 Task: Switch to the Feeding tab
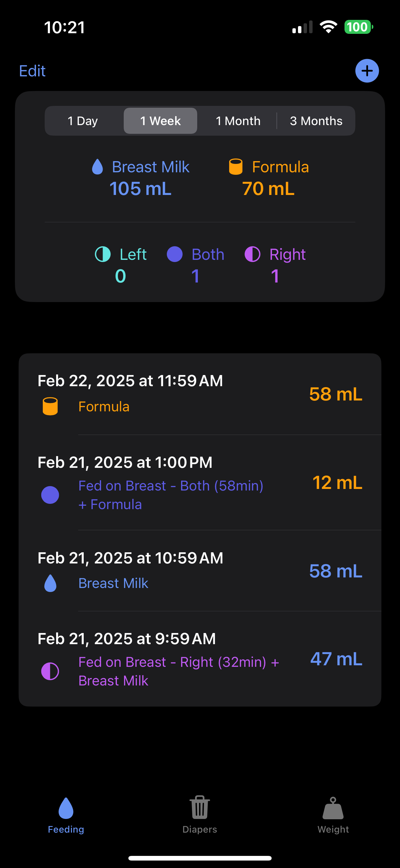[x=66, y=813]
